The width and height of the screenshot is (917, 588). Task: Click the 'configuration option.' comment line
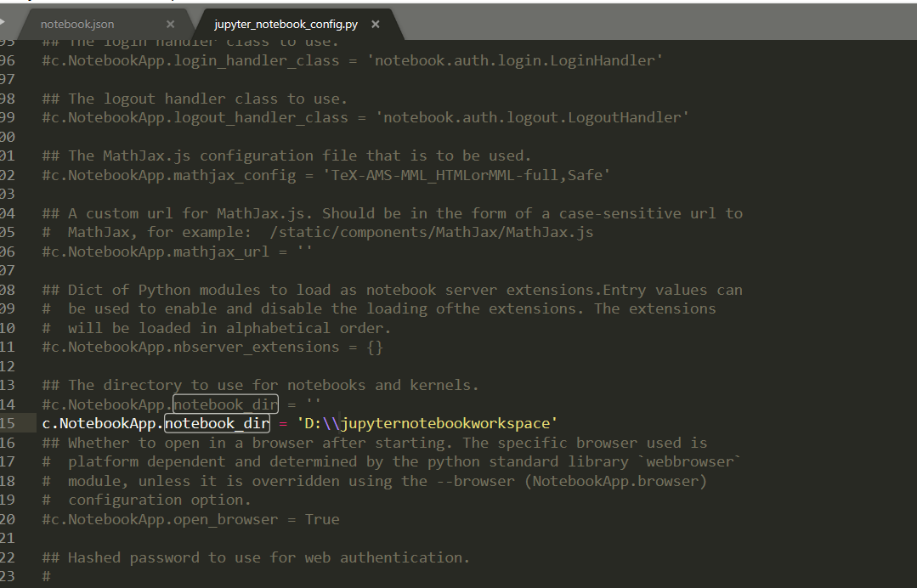click(146, 500)
